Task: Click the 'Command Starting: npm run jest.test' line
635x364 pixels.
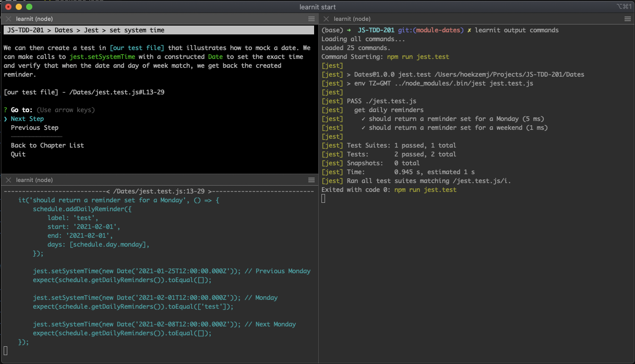Action: 386,57
